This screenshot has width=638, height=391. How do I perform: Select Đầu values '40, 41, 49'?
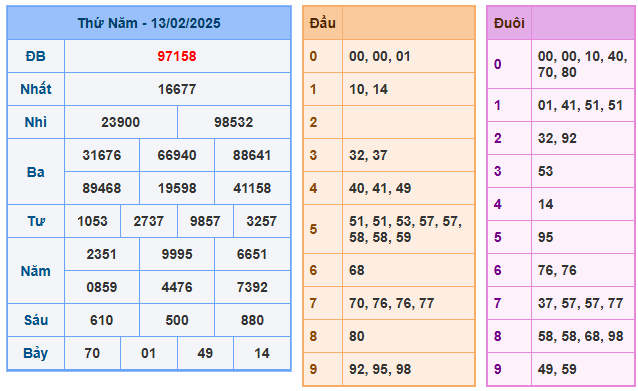(380, 188)
